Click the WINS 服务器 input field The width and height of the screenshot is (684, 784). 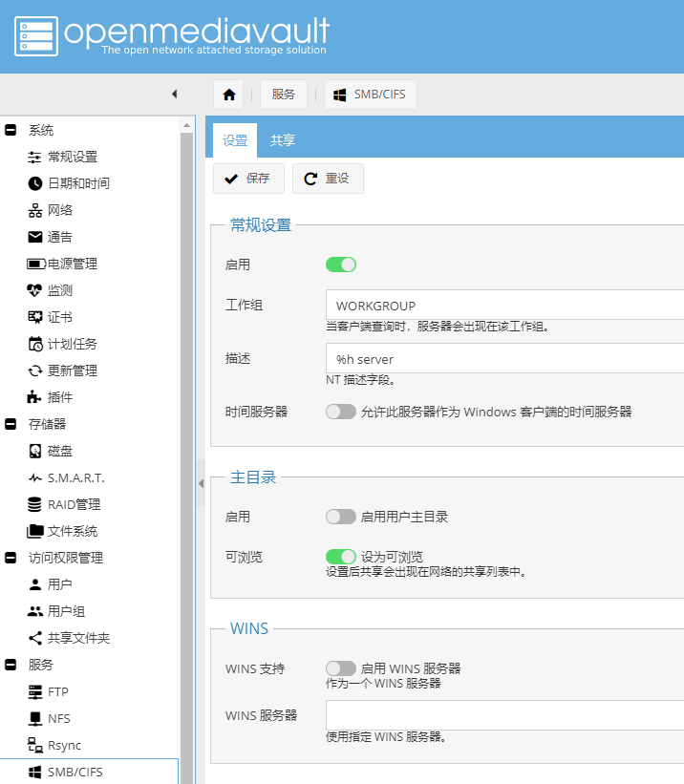pyautogui.click(x=504, y=715)
